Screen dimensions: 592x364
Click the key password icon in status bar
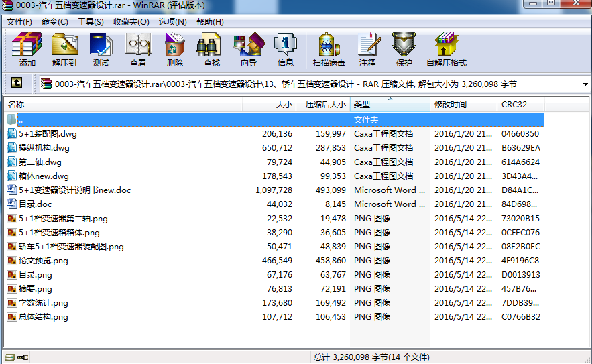tap(23, 357)
